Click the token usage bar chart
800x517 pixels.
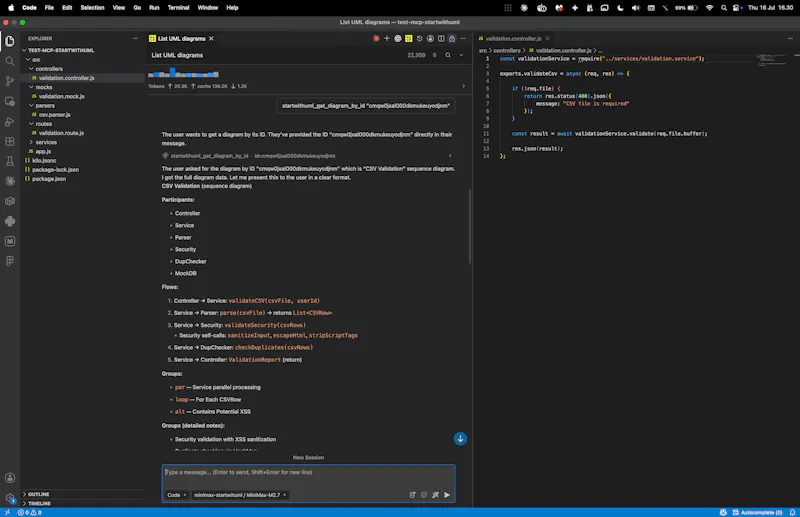point(183,73)
